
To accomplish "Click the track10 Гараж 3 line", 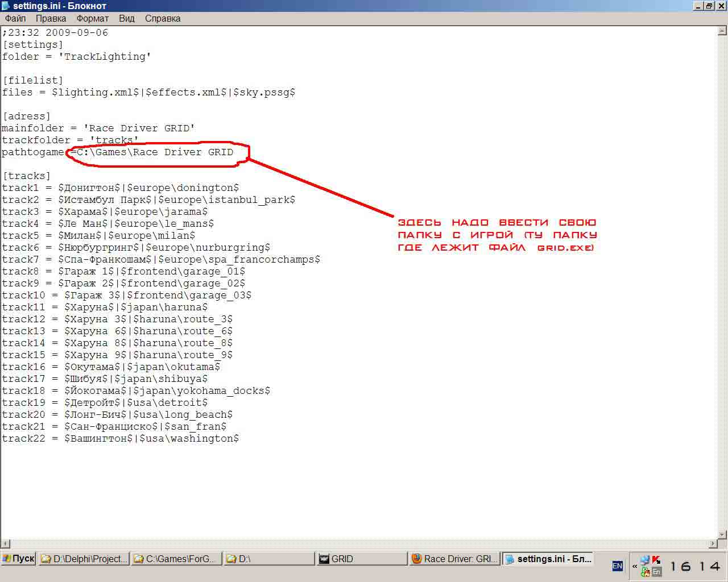I will pyautogui.click(x=127, y=295).
